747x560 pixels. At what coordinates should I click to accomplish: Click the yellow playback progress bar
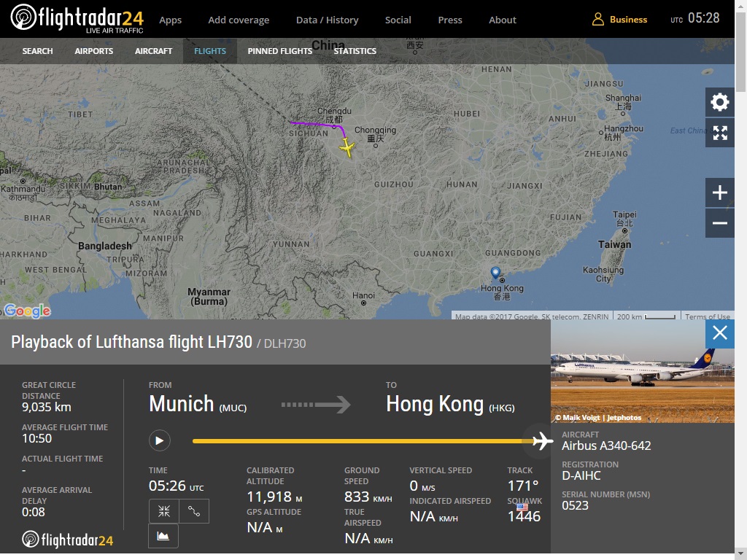[x=357, y=441]
